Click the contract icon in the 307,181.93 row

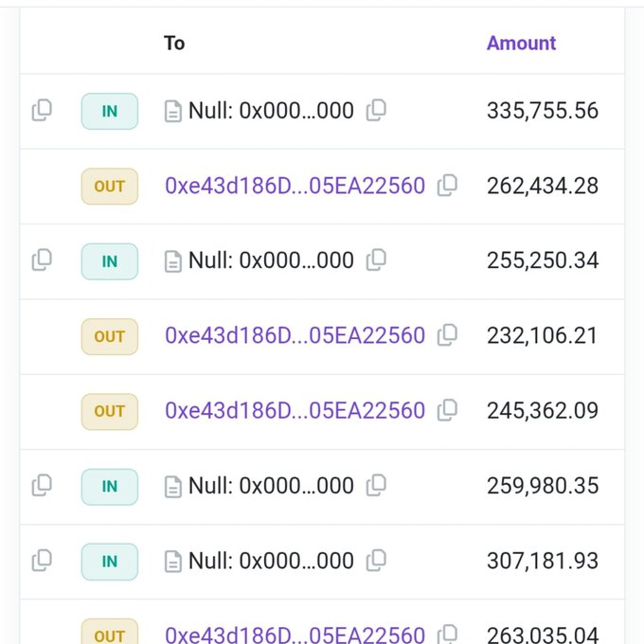(173, 562)
